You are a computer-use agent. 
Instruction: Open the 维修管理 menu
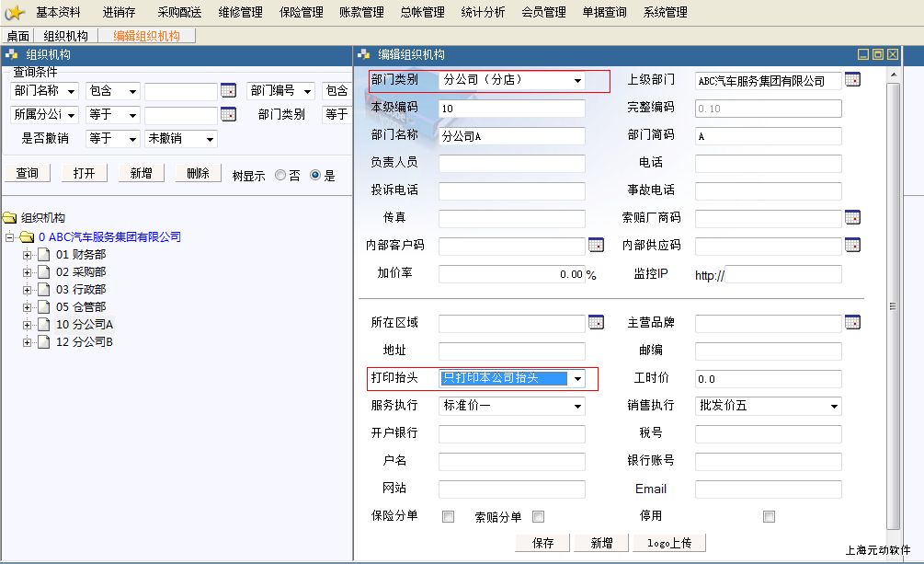(x=240, y=12)
